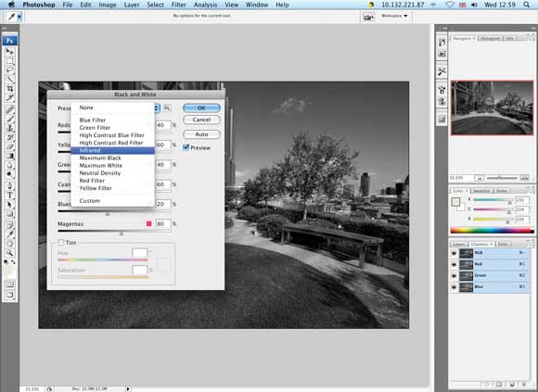Select the Eyedropper tool in toolbox
The height and width of the screenshot is (392, 538).
click(9, 234)
